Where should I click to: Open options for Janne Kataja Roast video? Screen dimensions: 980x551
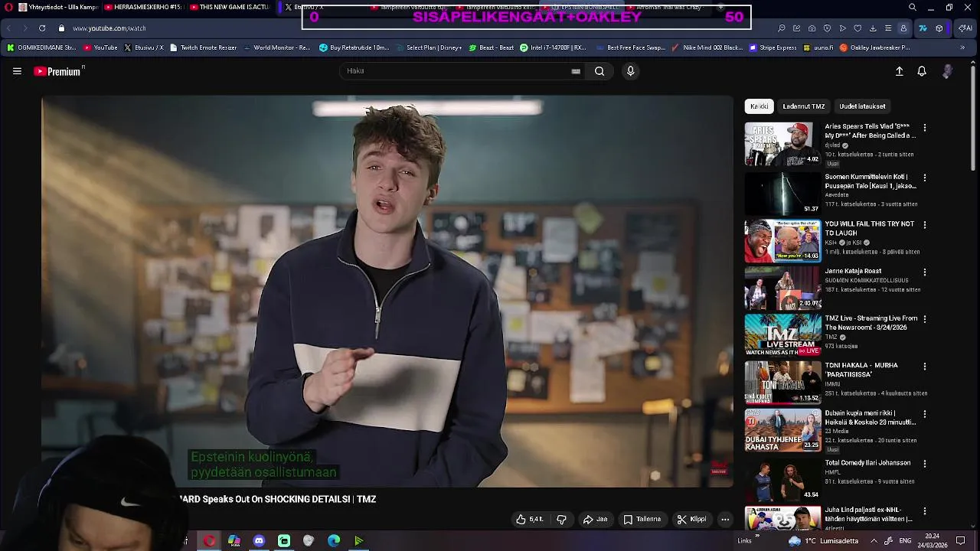point(924,272)
